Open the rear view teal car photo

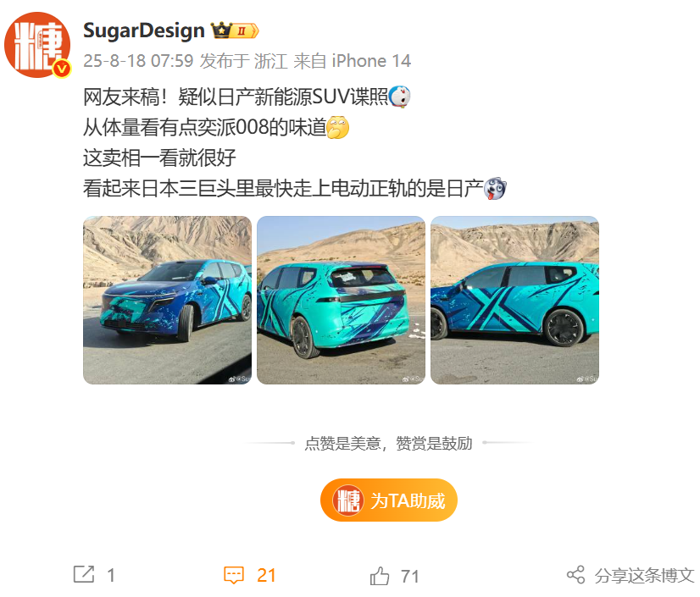pyautogui.click(x=341, y=301)
